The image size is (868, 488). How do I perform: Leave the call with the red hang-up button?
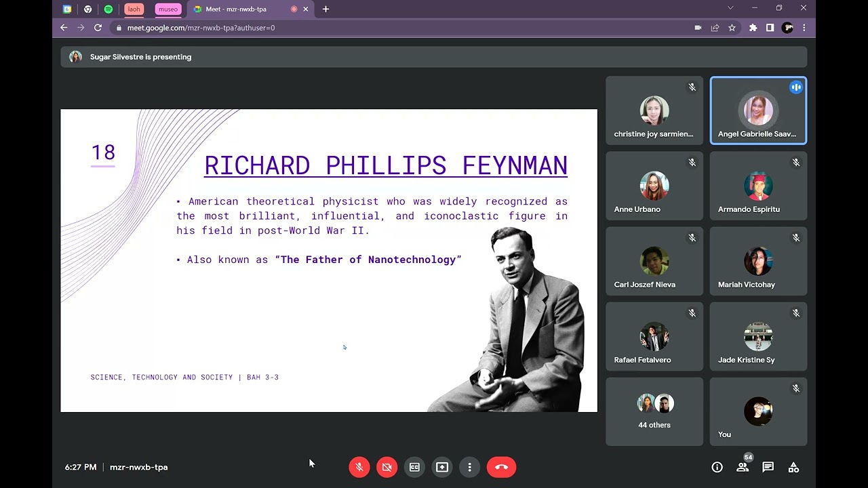pyautogui.click(x=501, y=467)
